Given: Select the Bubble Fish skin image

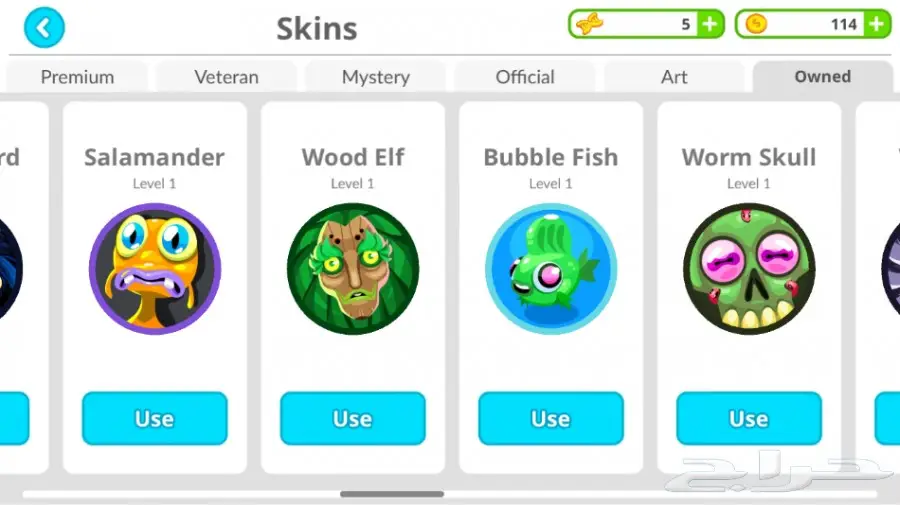Looking at the screenshot, I should tap(551, 269).
